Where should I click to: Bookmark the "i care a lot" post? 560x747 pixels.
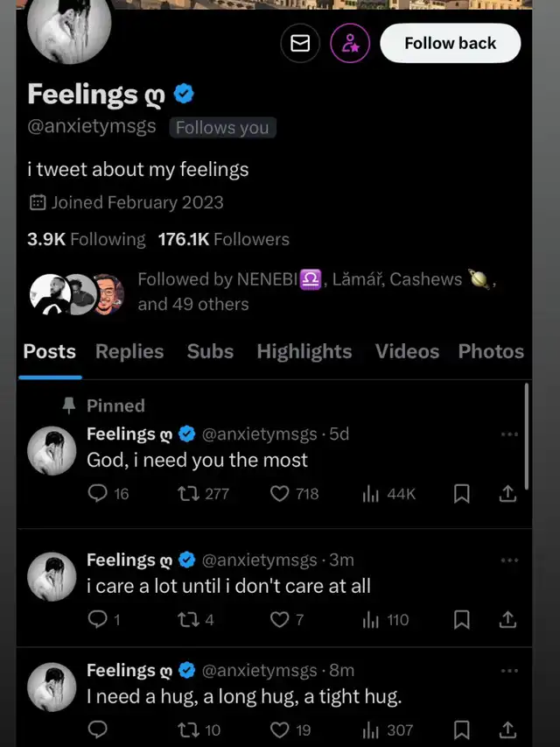[x=462, y=620]
